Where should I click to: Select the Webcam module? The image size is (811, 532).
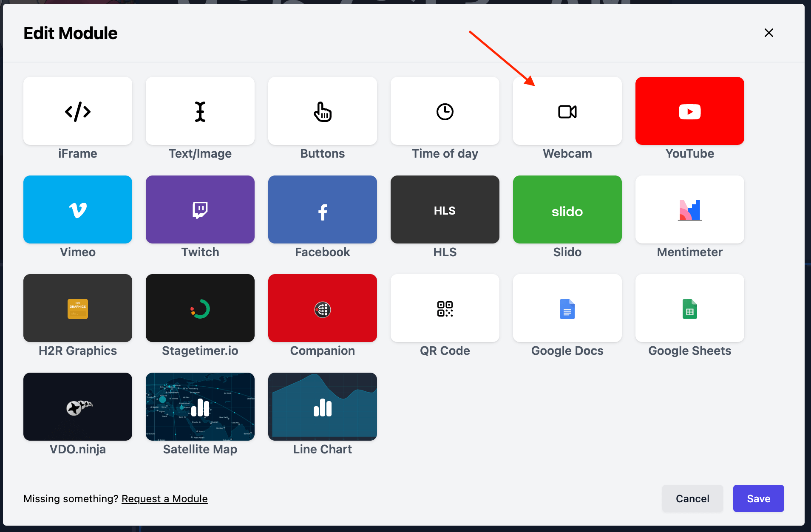click(567, 111)
